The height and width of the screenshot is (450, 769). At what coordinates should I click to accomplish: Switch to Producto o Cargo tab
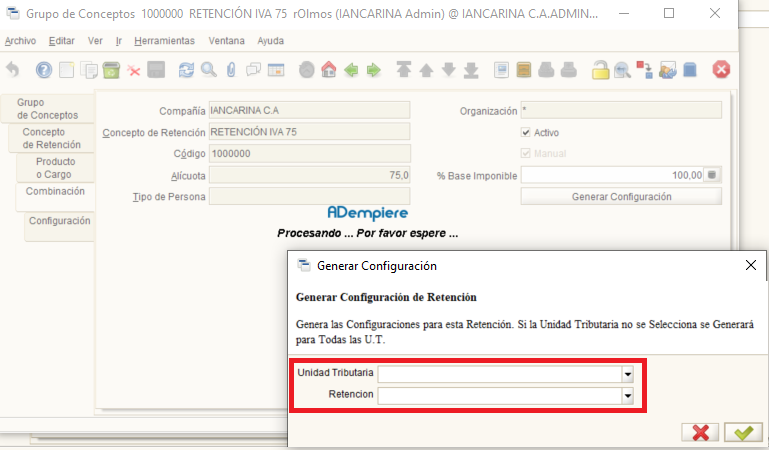coord(55,168)
